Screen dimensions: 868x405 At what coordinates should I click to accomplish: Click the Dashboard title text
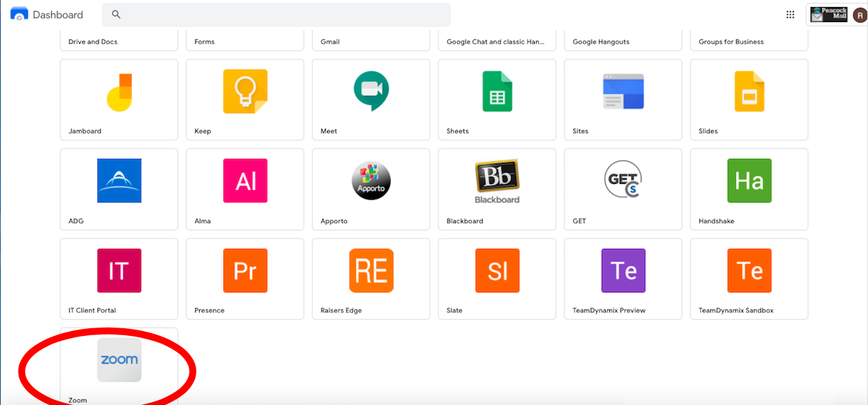58,15
